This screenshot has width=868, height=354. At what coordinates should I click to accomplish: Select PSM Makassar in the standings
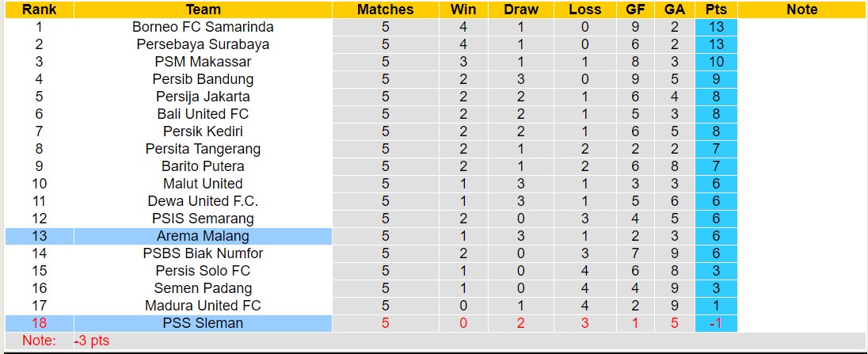pyautogui.click(x=203, y=62)
